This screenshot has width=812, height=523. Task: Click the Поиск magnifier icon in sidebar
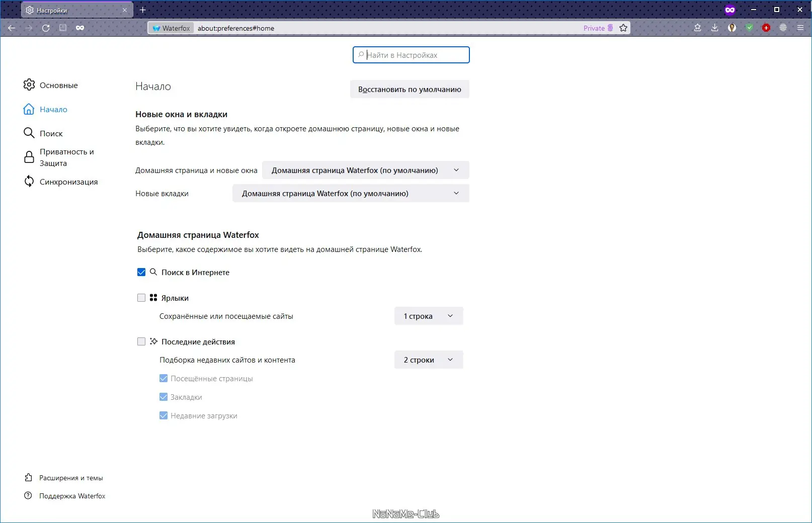point(29,133)
